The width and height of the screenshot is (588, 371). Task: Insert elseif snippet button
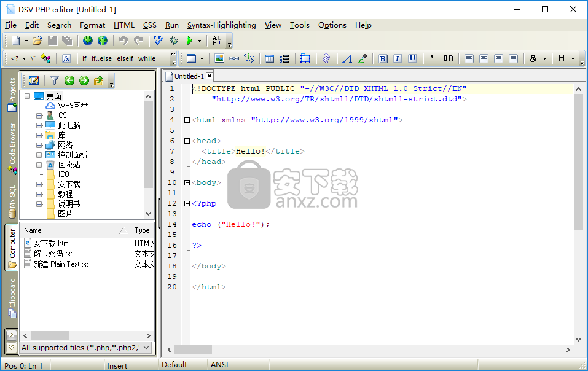click(x=125, y=58)
